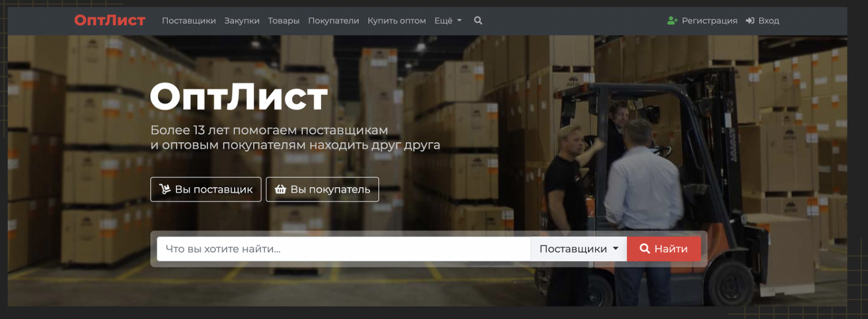Open the Товары navigation link
This screenshot has width=868, height=319.
(284, 21)
